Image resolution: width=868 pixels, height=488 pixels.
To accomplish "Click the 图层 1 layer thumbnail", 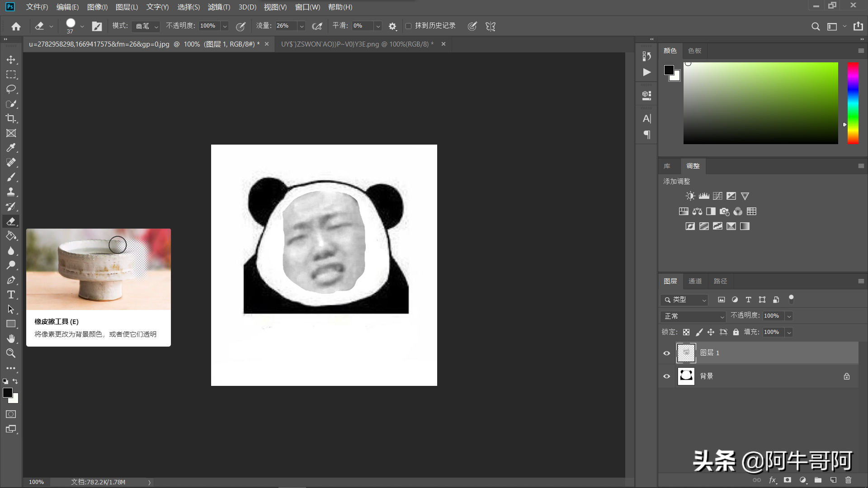I will pos(686,353).
